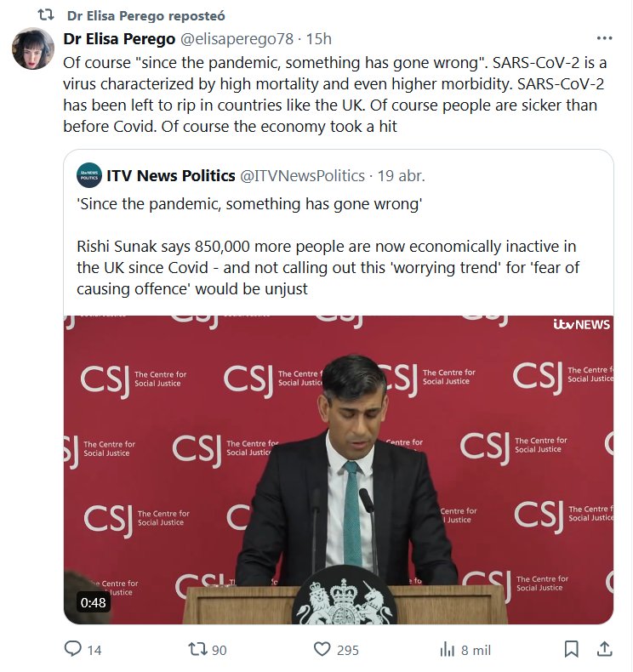Share the tweet via share icon
The width and height of the screenshot is (633, 672).
(x=604, y=649)
